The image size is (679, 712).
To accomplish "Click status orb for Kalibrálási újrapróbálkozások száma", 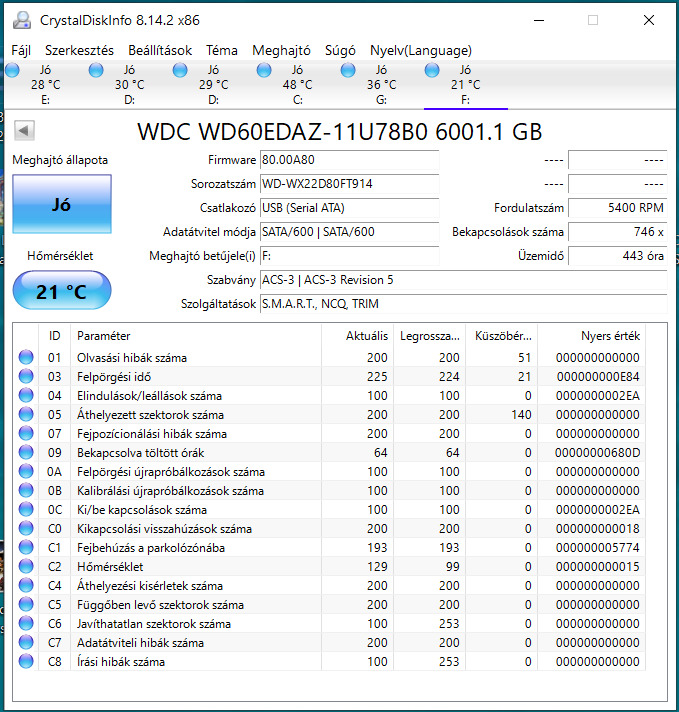I will point(26,490).
